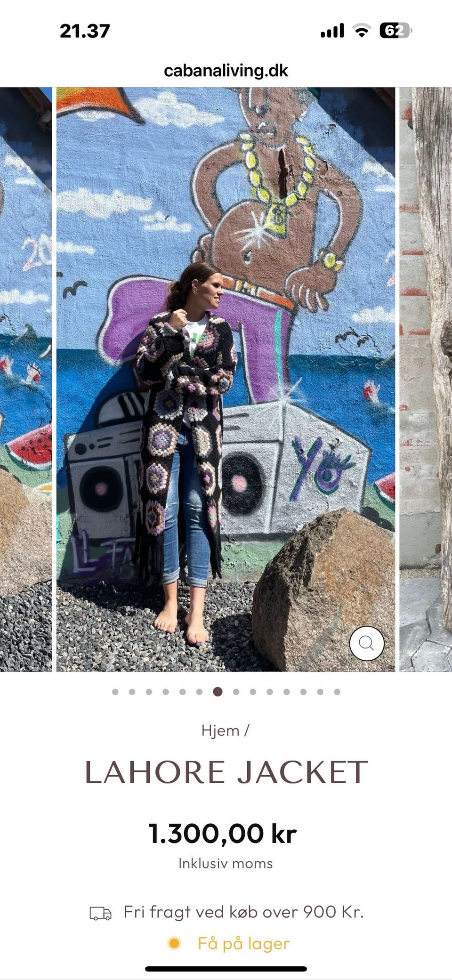Viewport: 452px width, 980px height.
Task: Tap the LAHORE JACKET product title
Action: click(226, 772)
